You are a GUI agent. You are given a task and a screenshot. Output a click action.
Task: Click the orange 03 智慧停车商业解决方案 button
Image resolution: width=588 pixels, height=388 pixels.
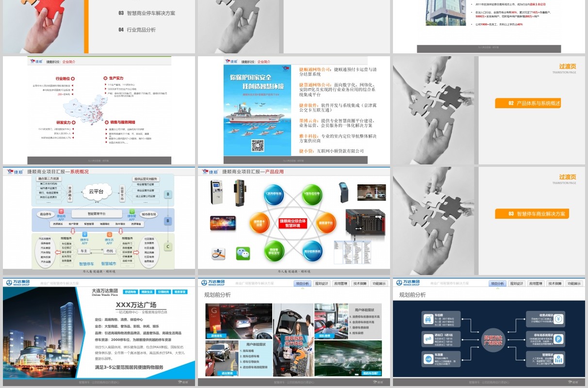[x=532, y=214]
